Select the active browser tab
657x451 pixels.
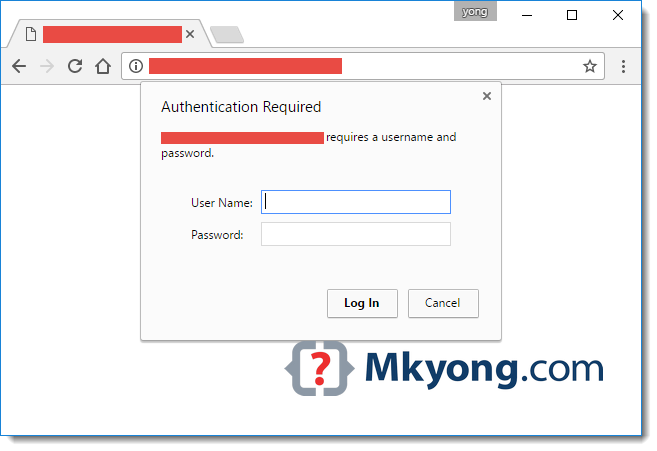(110, 34)
